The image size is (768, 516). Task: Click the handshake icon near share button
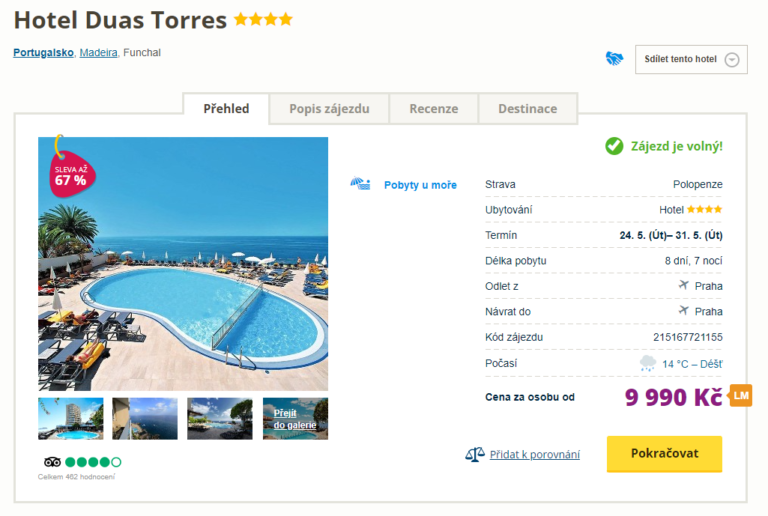coord(614,59)
